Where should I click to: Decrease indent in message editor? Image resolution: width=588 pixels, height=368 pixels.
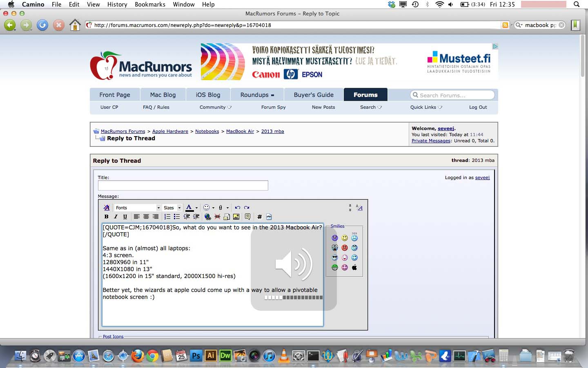(187, 217)
